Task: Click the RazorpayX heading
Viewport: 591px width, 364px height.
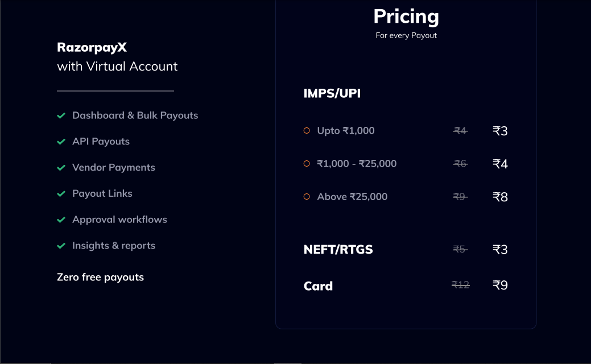Action: [92, 47]
